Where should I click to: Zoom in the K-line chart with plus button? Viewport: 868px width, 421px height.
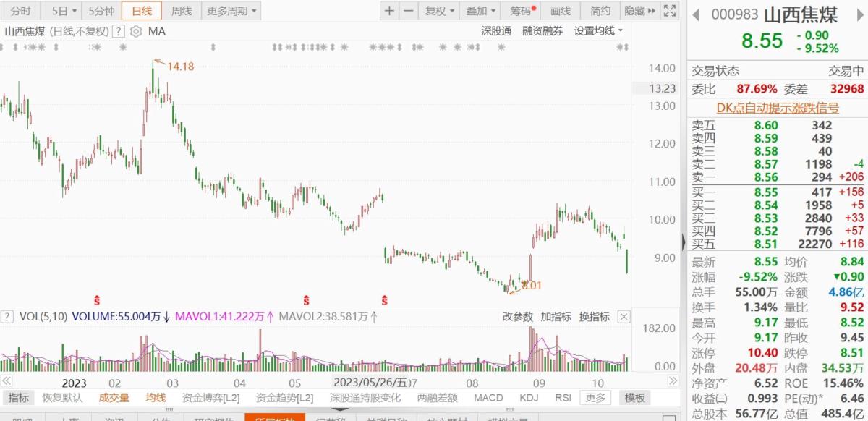pos(390,11)
